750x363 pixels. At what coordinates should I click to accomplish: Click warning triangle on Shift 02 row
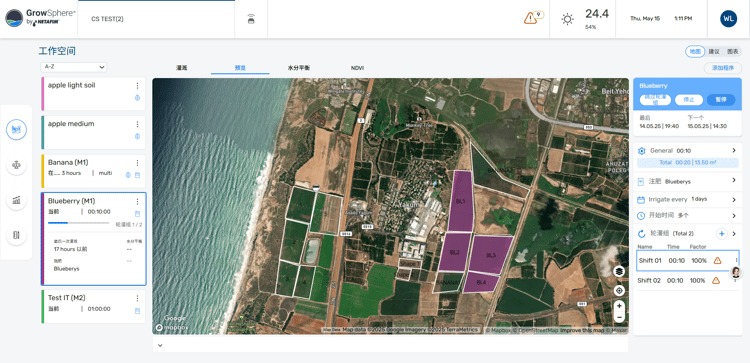pyautogui.click(x=716, y=281)
